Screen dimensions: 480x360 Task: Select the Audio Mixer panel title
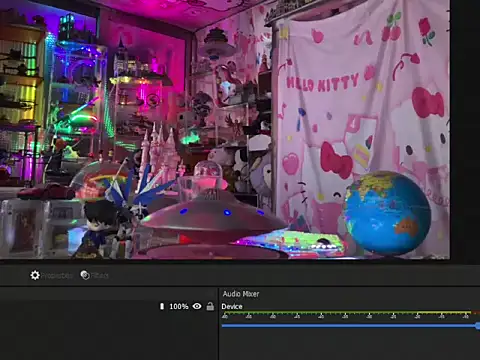point(241,294)
